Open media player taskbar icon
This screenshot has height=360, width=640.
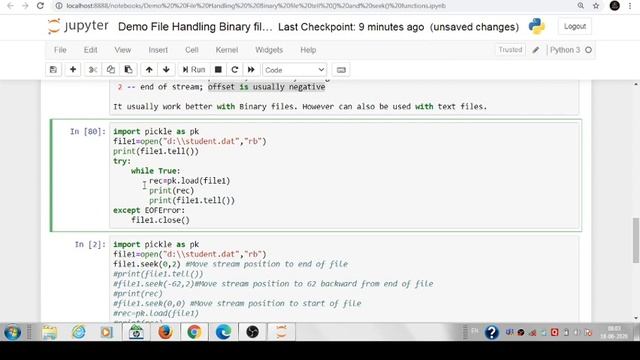click(x=107, y=332)
